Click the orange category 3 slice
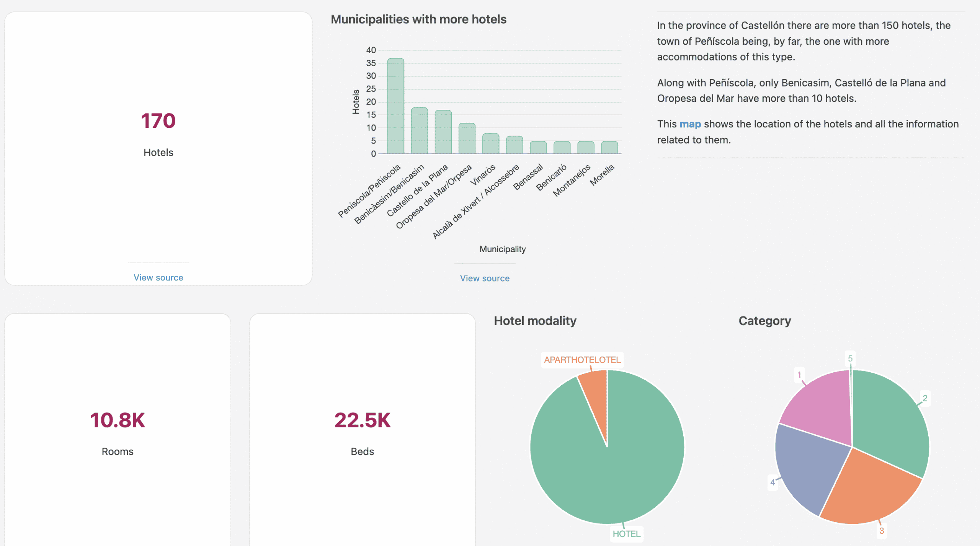The height and width of the screenshot is (546, 980). [x=869, y=490]
